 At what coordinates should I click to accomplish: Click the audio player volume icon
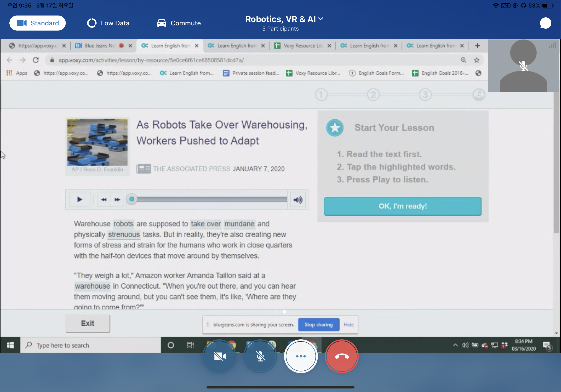pyautogui.click(x=298, y=200)
